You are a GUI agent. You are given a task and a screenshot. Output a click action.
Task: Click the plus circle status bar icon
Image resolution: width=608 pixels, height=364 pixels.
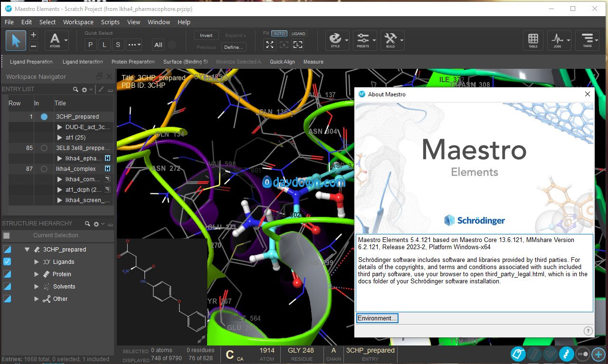(x=598, y=354)
